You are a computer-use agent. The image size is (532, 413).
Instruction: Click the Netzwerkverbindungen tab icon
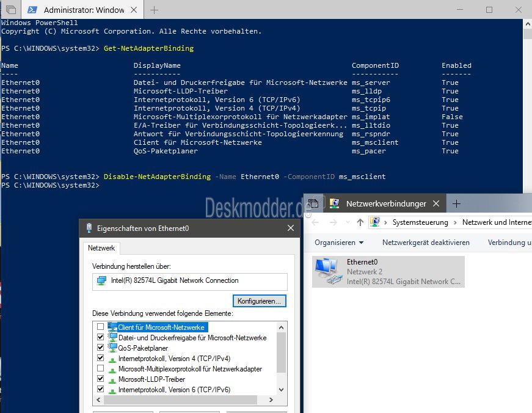(x=335, y=203)
